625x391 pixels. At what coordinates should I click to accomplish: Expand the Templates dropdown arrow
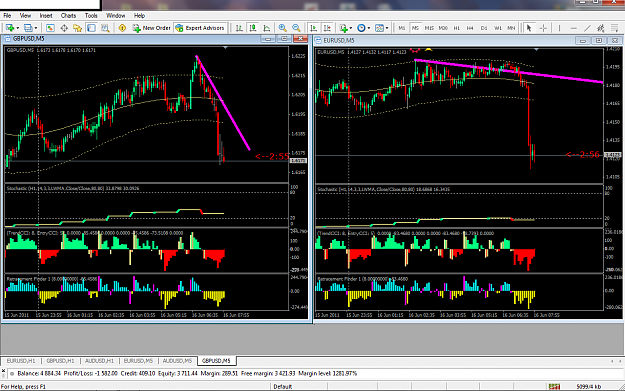pos(387,28)
